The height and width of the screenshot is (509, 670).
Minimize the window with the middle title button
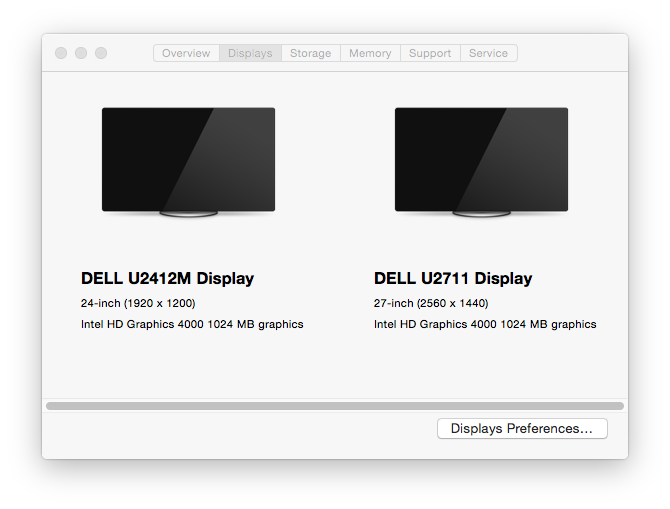pyautogui.click(x=81, y=53)
